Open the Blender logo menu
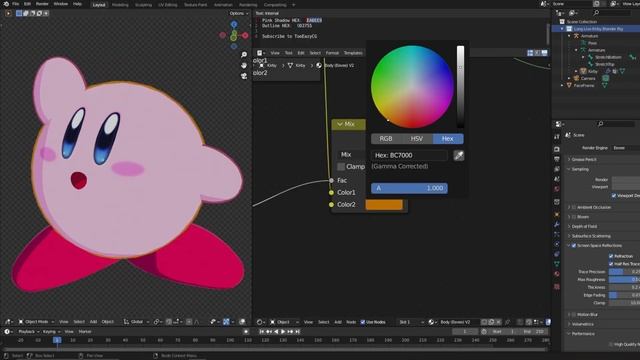Screen dimensions: 640x360 pos(6,4)
